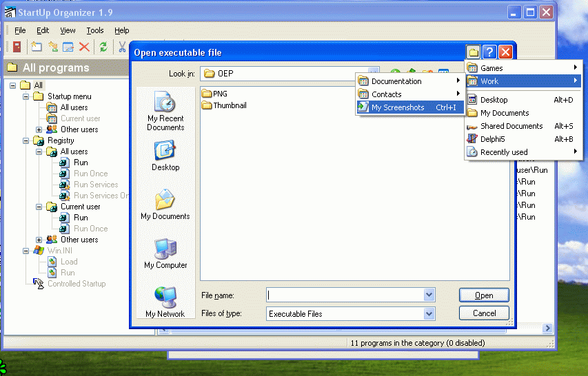
Task: Open the File name dropdown arrow
Action: tap(429, 295)
